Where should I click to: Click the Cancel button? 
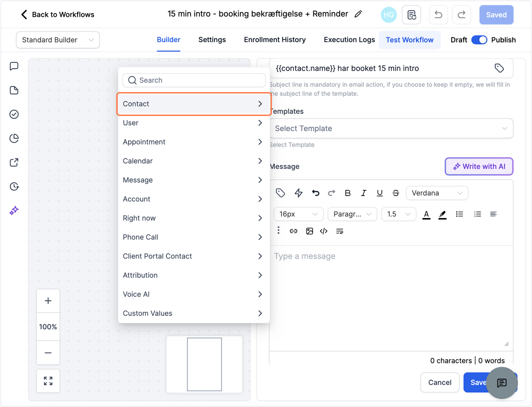click(x=440, y=383)
